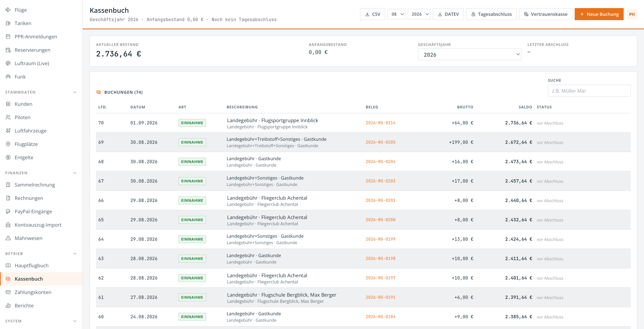Click the Buchungen (74) heading
This screenshot has width=644, height=329.
point(123,92)
